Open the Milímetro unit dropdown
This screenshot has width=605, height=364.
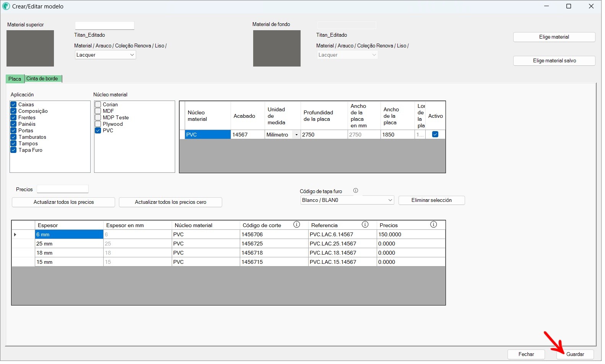[x=296, y=135]
